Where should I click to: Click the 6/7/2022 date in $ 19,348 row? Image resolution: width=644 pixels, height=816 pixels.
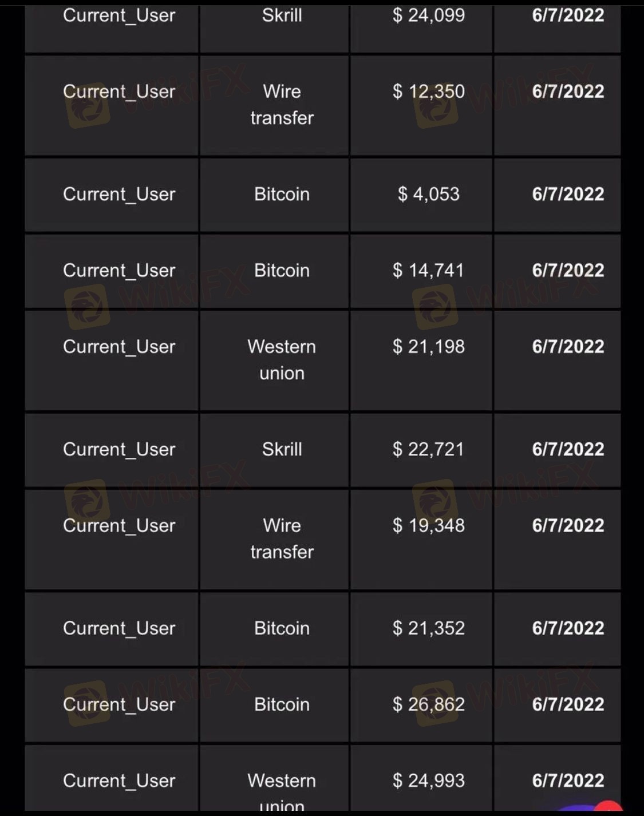[x=568, y=526]
